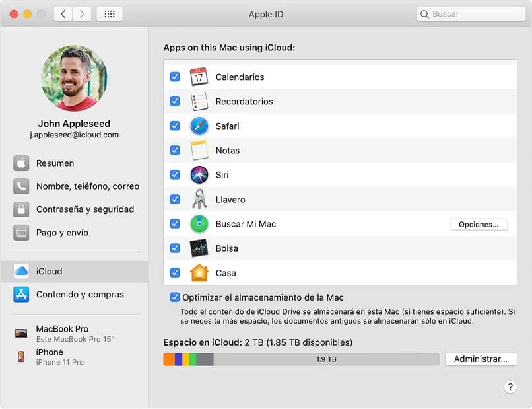Click the Buscar Mi Mac radar icon

tap(199, 224)
